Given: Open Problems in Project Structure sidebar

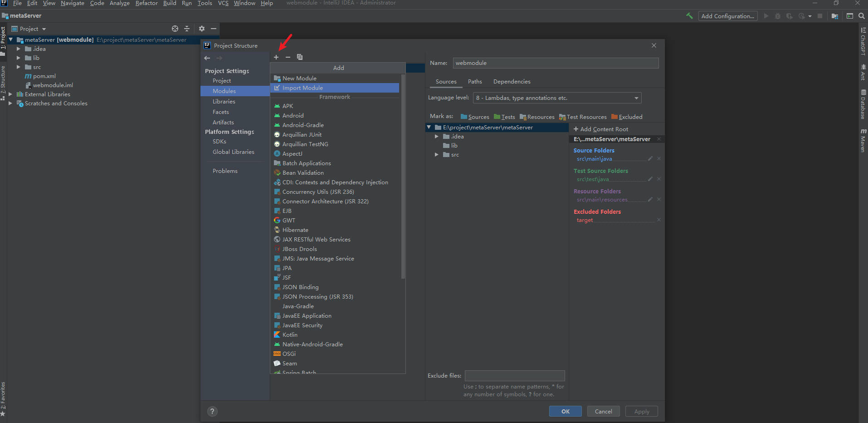Looking at the screenshot, I should tap(225, 171).
